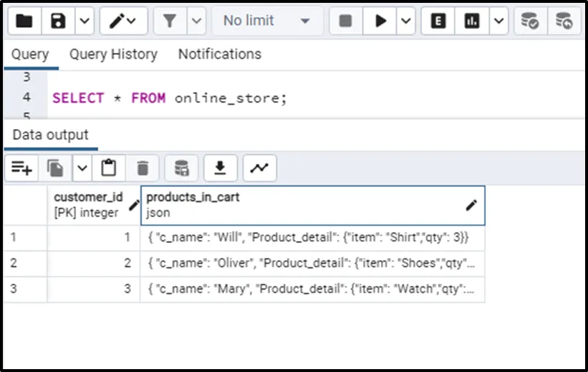This screenshot has width=588, height=372.
Task: Expand the Execute options dropdown arrow
Action: [x=406, y=22]
